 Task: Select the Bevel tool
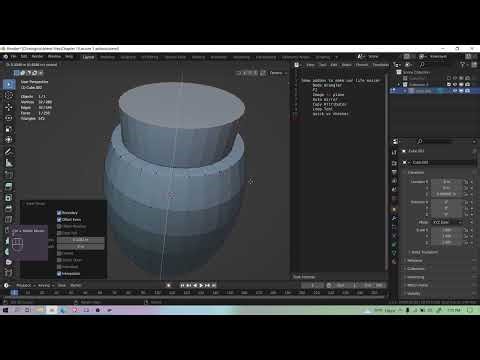pos(9,208)
